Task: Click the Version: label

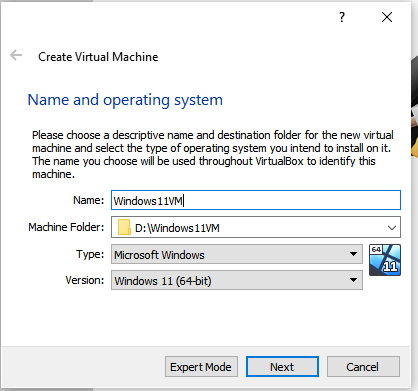Action: click(x=85, y=280)
